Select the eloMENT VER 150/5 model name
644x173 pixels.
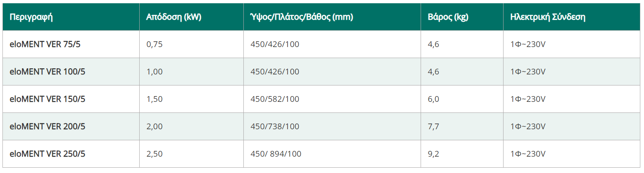47,99
